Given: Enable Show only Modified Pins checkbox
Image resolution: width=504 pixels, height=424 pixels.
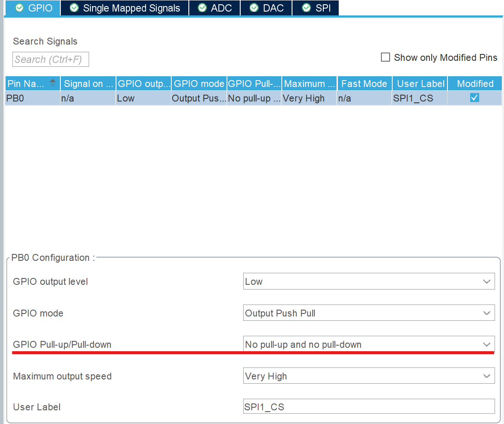Looking at the screenshot, I should tap(385, 57).
